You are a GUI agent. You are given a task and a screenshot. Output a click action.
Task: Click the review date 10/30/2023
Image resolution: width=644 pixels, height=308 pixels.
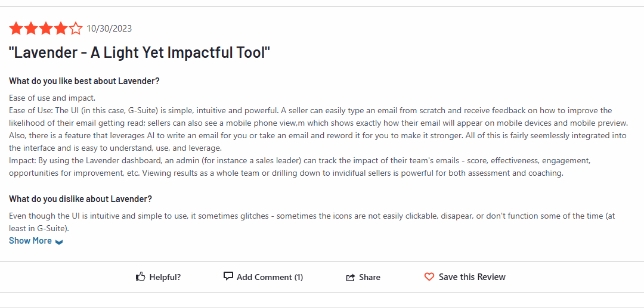pos(109,29)
